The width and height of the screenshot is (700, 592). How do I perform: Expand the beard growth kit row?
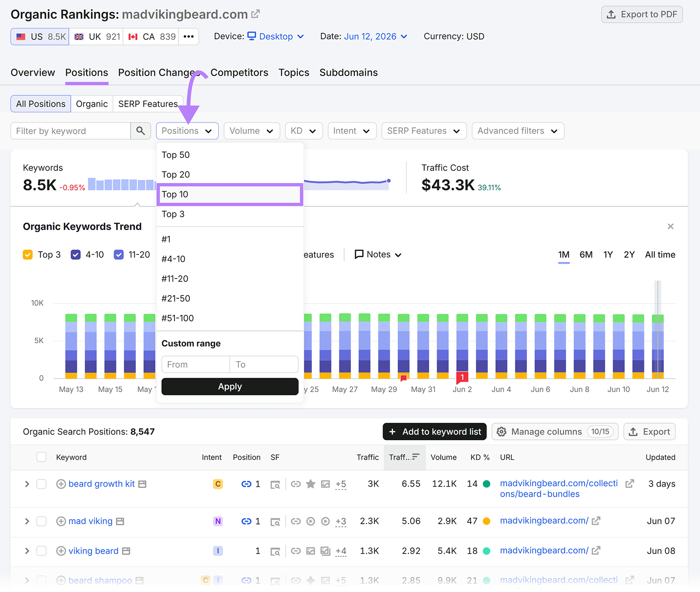[x=27, y=484]
